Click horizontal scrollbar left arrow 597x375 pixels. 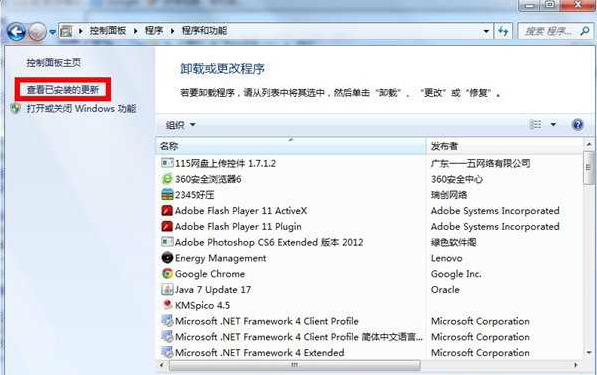162,365
